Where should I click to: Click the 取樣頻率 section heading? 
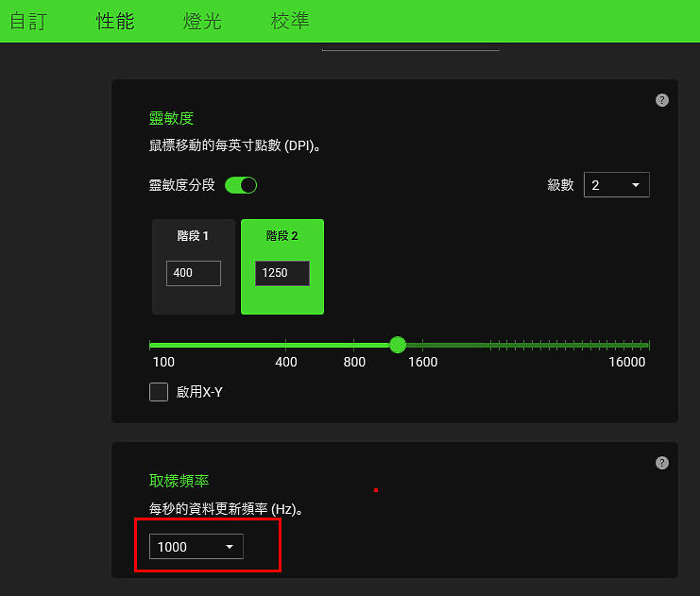pos(179,481)
